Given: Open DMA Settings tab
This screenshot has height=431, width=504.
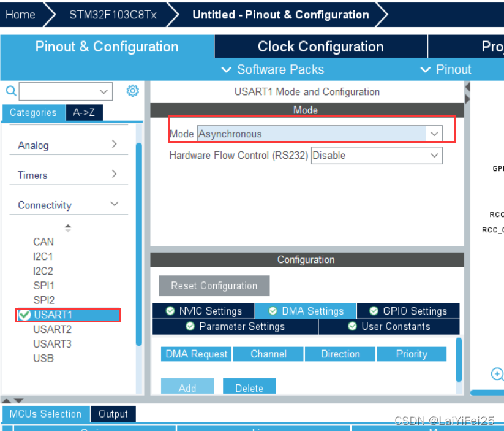Looking at the screenshot, I should click(x=306, y=311).
